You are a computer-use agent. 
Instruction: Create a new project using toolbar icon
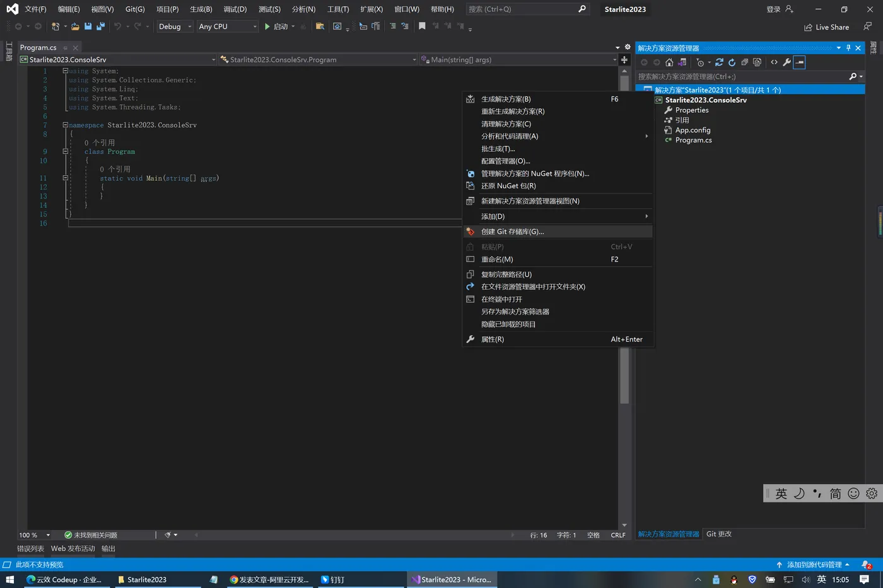(x=56, y=26)
